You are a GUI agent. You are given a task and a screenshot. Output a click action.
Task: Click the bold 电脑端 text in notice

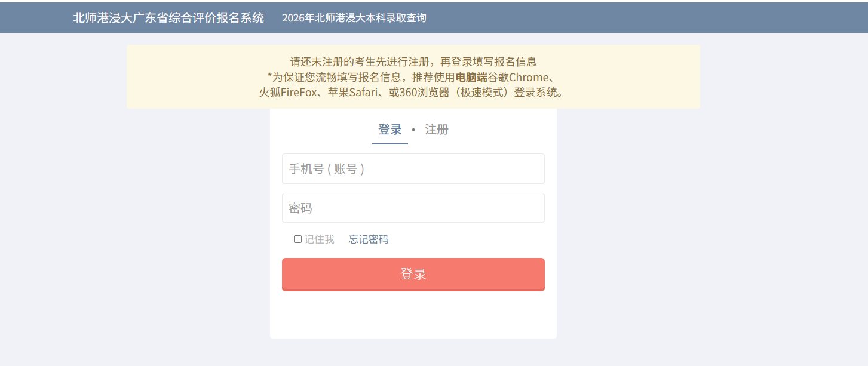tap(471, 77)
